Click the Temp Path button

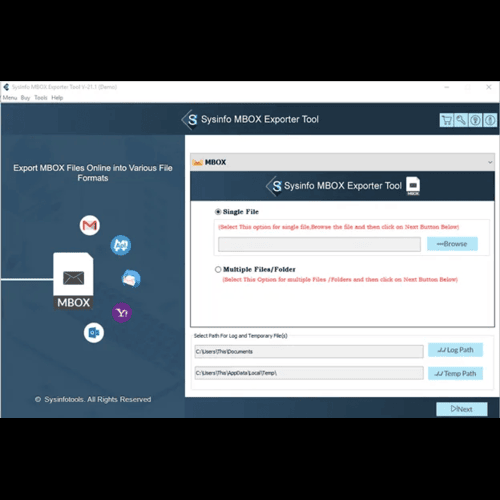tap(455, 373)
